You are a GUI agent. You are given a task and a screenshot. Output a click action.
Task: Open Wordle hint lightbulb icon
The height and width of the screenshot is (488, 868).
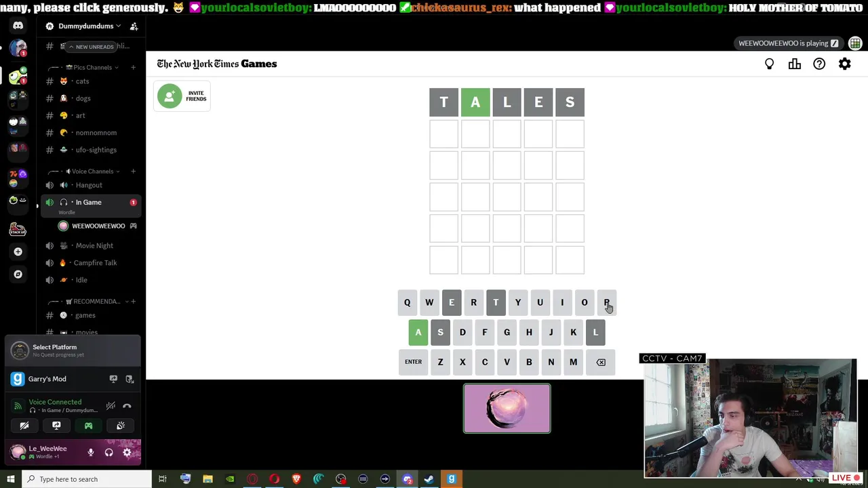pos(769,64)
